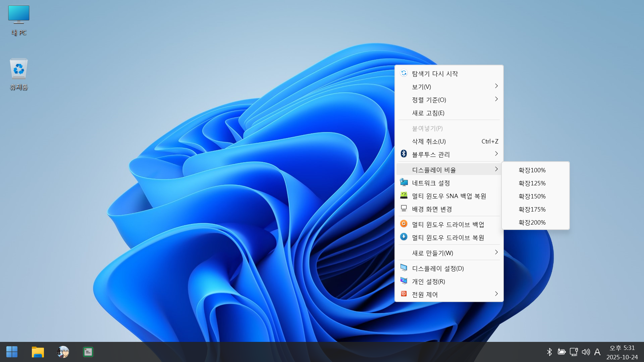Open 디스플레이 설정(D) menu entry
Screen dimensions: 644x362
point(438,268)
